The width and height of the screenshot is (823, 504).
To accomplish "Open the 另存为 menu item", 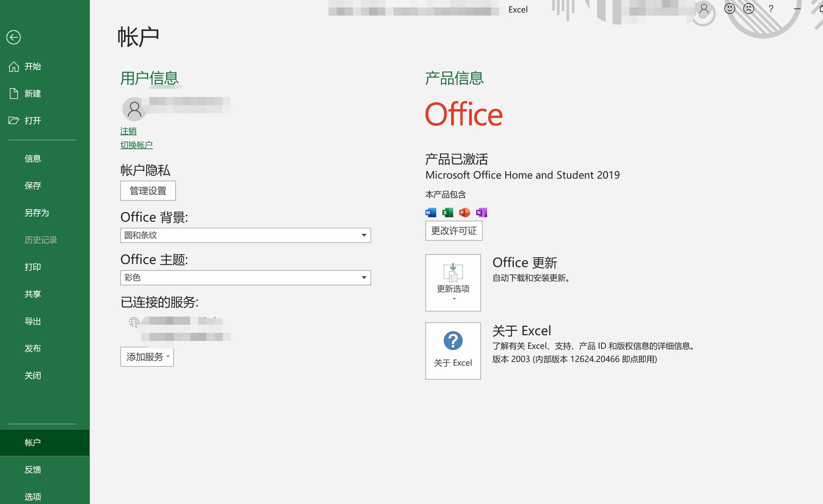I will [x=37, y=213].
